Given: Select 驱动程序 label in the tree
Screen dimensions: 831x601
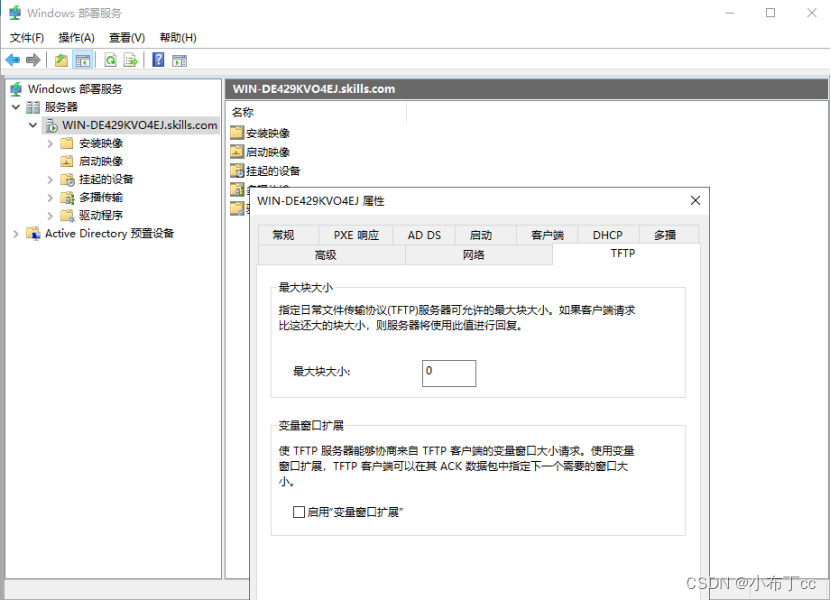Looking at the screenshot, I should pos(101,215).
